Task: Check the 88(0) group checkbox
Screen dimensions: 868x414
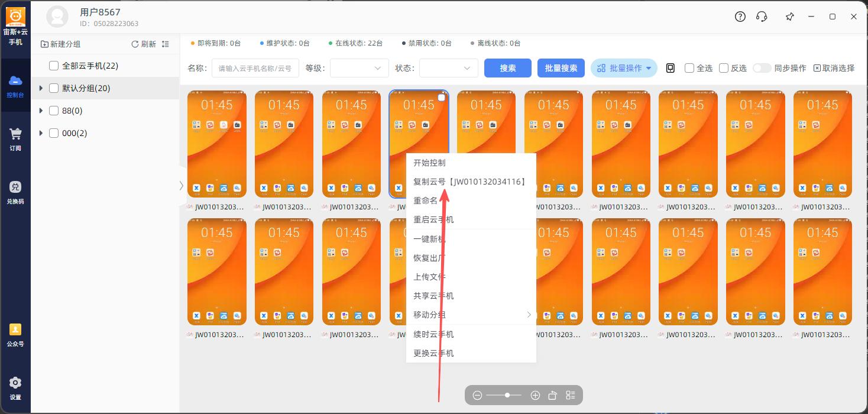Action: click(54, 111)
